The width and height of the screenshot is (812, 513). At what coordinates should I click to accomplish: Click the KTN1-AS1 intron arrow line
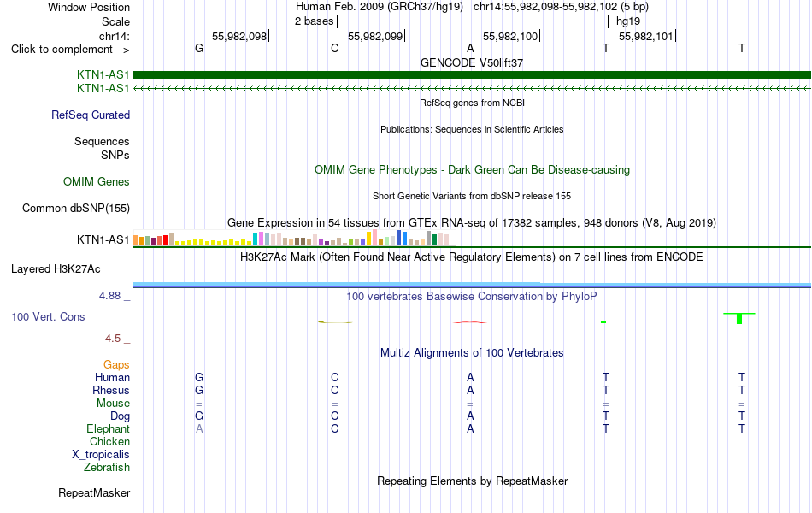click(x=472, y=89)
